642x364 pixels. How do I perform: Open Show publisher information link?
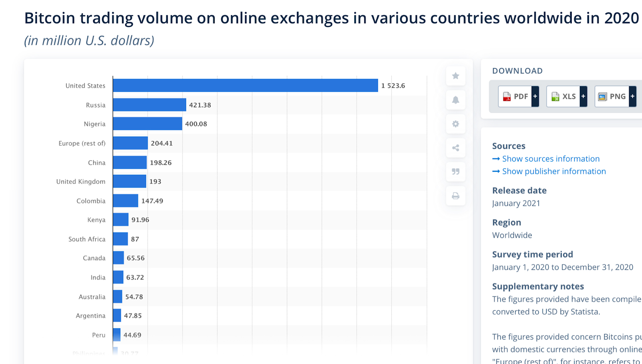pos(554,171)
